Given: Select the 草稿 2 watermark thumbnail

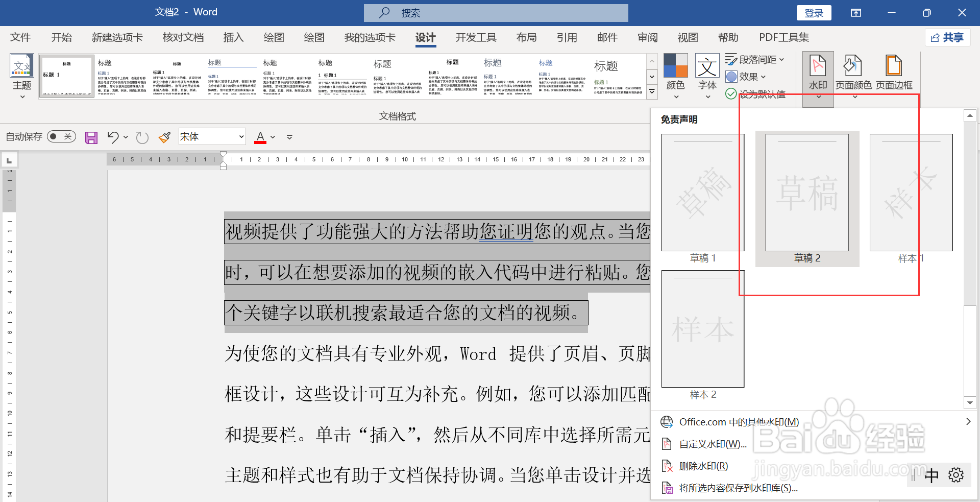Looking at the screenshot, I should [807, 193].
